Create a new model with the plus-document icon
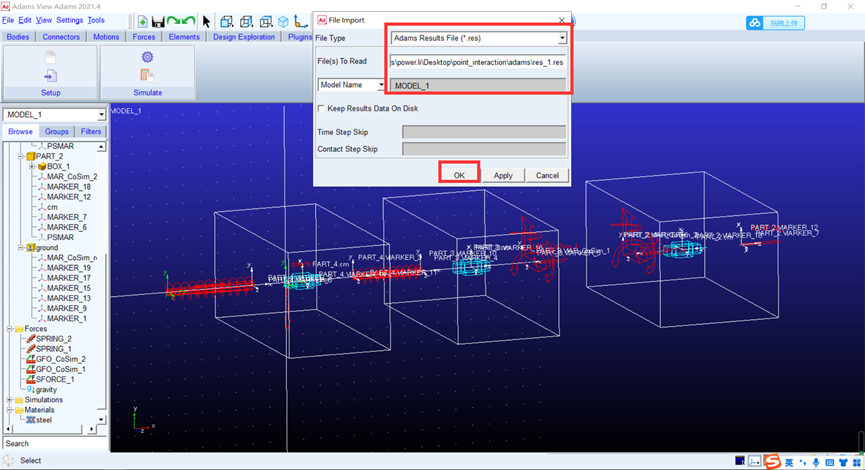The width and height of the screenshot is (865, 470). pos(142,22)
